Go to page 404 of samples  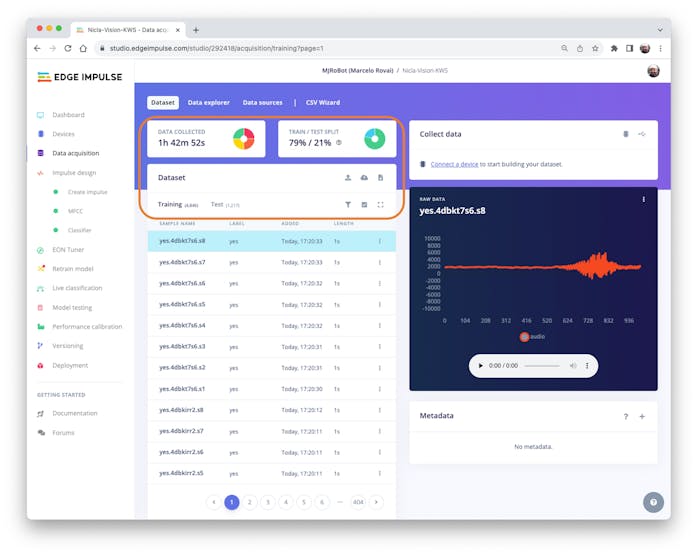[358, 502]
